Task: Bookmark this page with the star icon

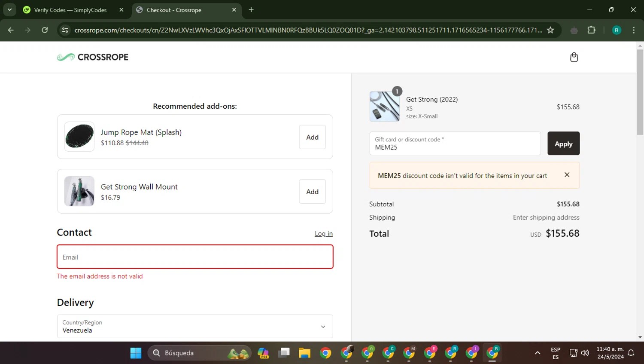Action: coord(550,30)
